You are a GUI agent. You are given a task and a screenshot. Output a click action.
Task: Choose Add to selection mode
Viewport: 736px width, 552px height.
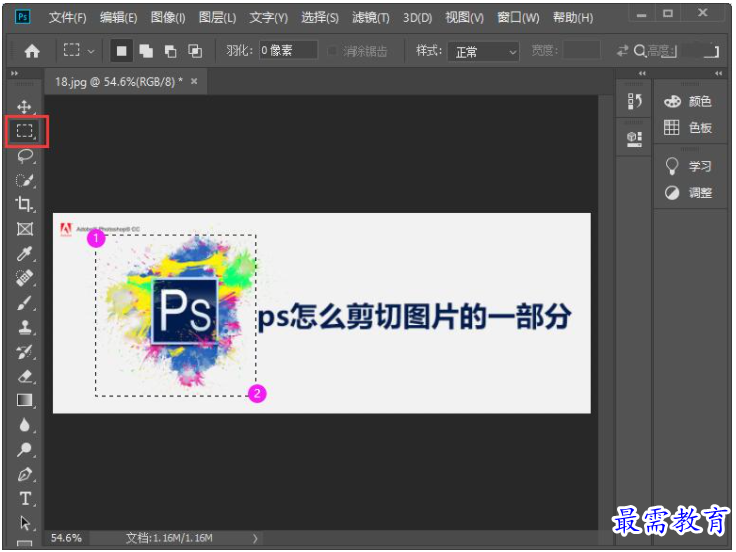tap(146, 51)
